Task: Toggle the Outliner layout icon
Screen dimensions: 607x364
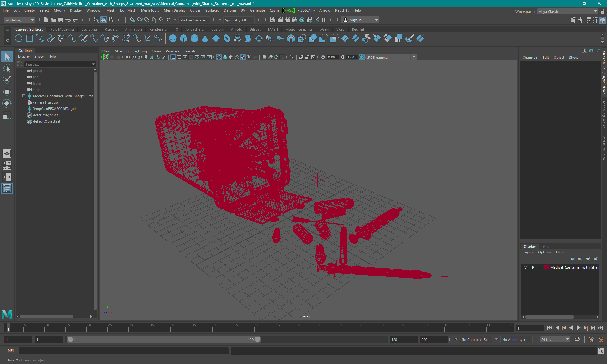Action: (7, 189)
